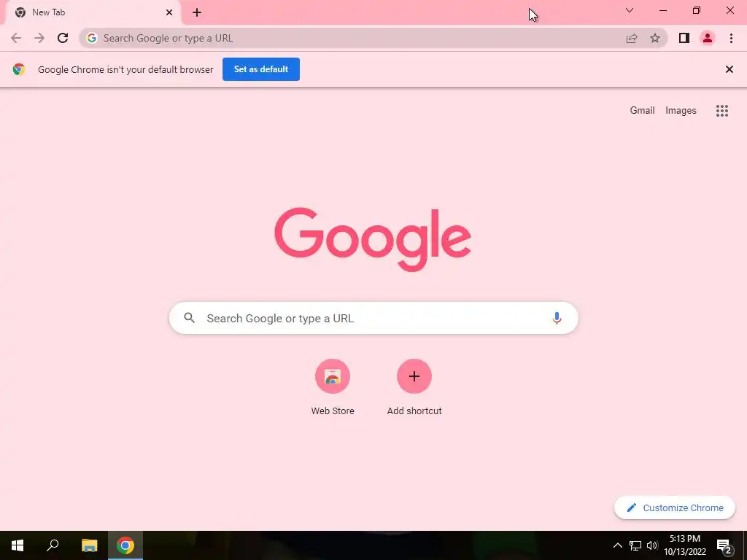Open the Web Store shortcut
This screenshot has width=747, height=560.
(x=333, y=388)
